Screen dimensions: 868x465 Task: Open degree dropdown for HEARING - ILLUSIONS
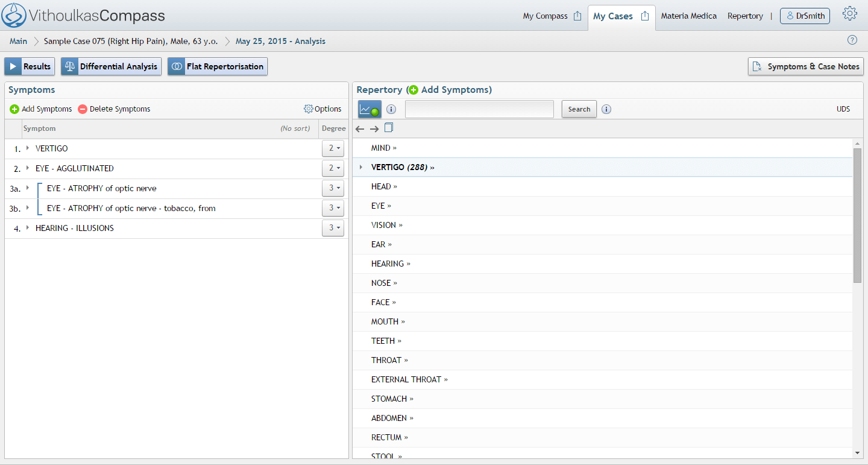pos(333,228)
